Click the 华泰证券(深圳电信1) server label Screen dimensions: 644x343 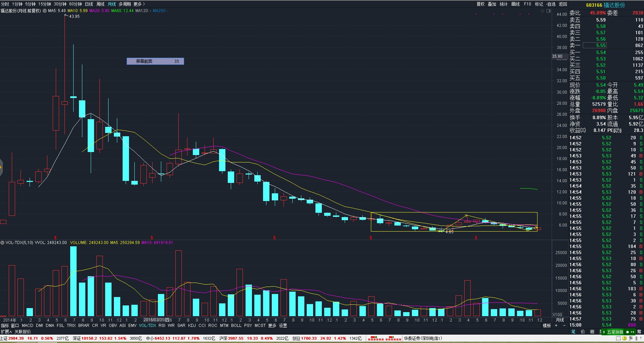click(423, 338)
